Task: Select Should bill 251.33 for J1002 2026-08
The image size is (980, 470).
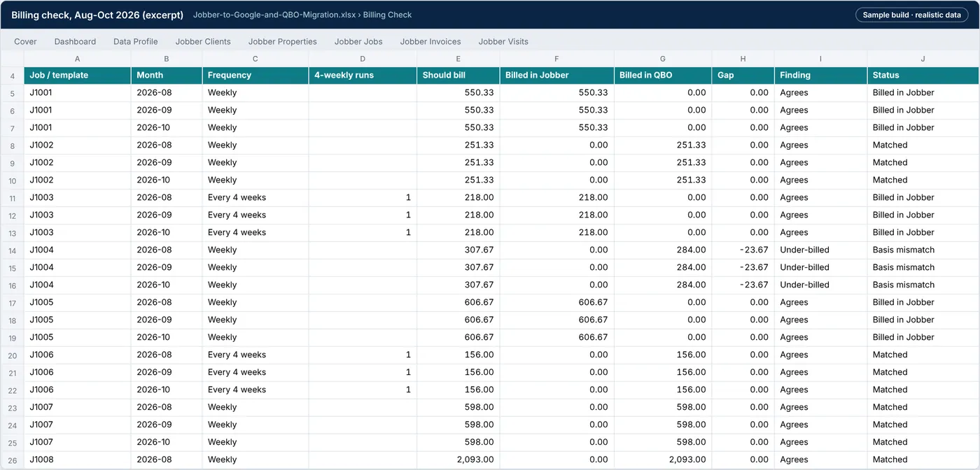Action: (x=458, y=145)
